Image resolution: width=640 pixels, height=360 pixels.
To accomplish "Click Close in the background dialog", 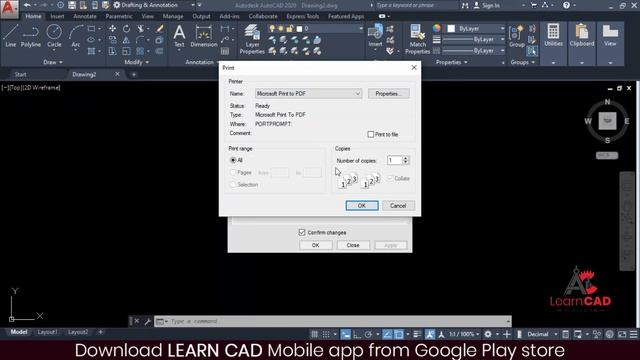I will click(353, 245).
